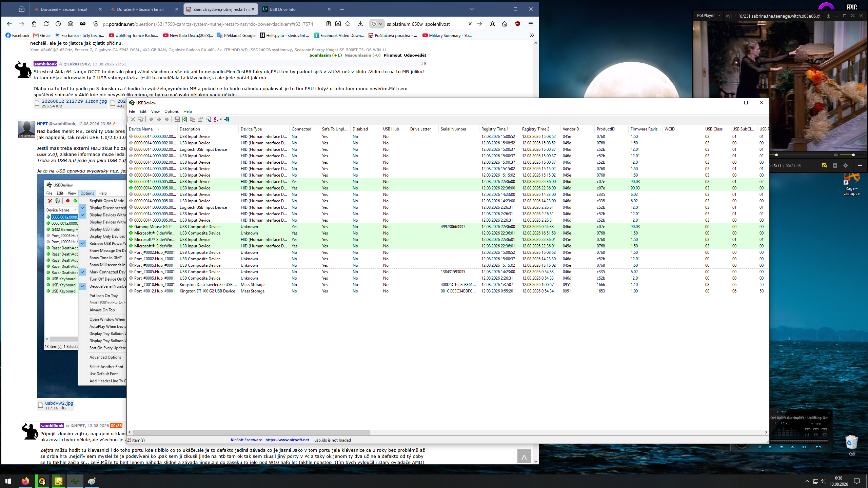Select the Gaming Mouse G402 row

(448, 227)
